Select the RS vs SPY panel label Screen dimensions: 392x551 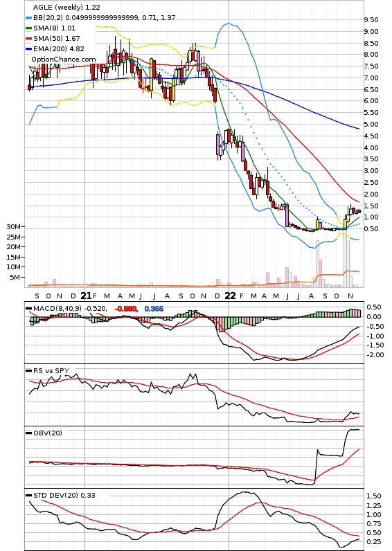[x=51, y=371]
